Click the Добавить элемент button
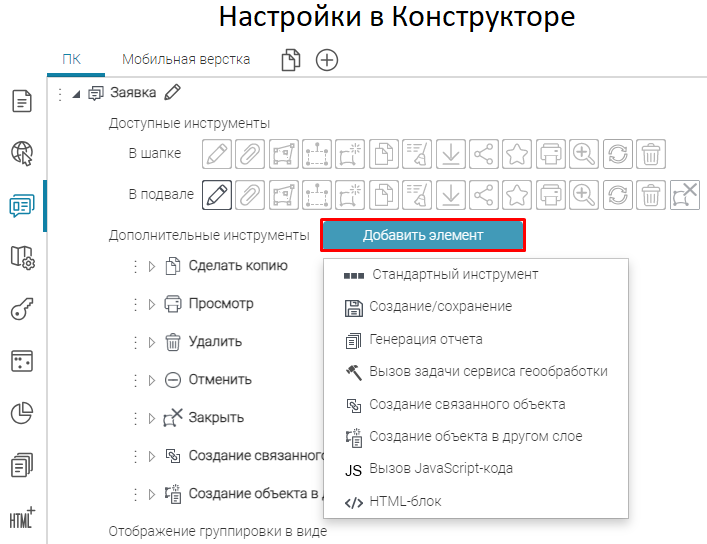 pos(422,235)
